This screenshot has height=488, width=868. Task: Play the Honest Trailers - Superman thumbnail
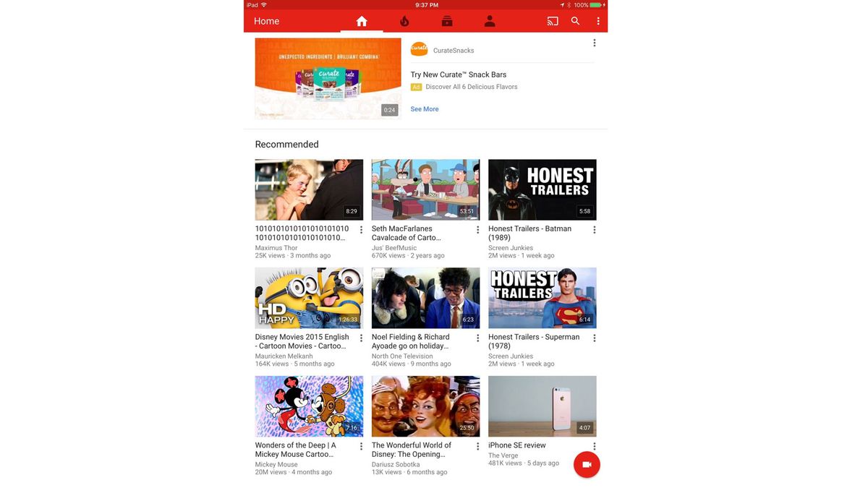pos(542,297)
